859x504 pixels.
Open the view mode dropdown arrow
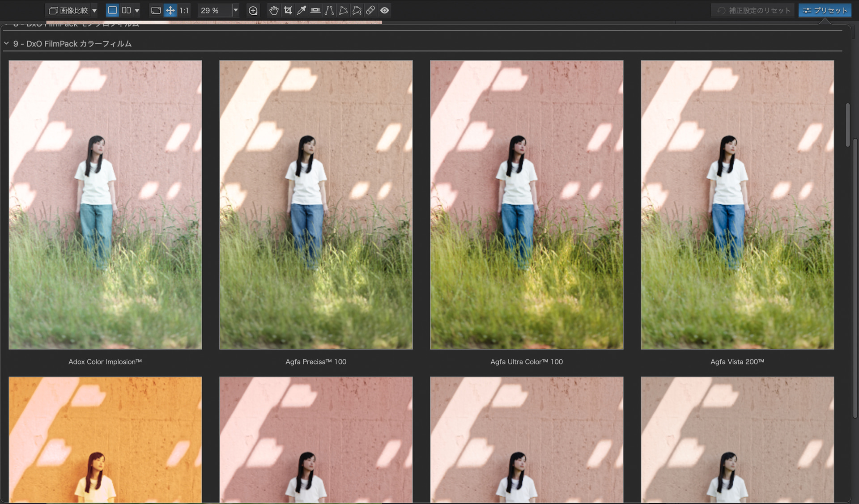(x=137, y=10)
